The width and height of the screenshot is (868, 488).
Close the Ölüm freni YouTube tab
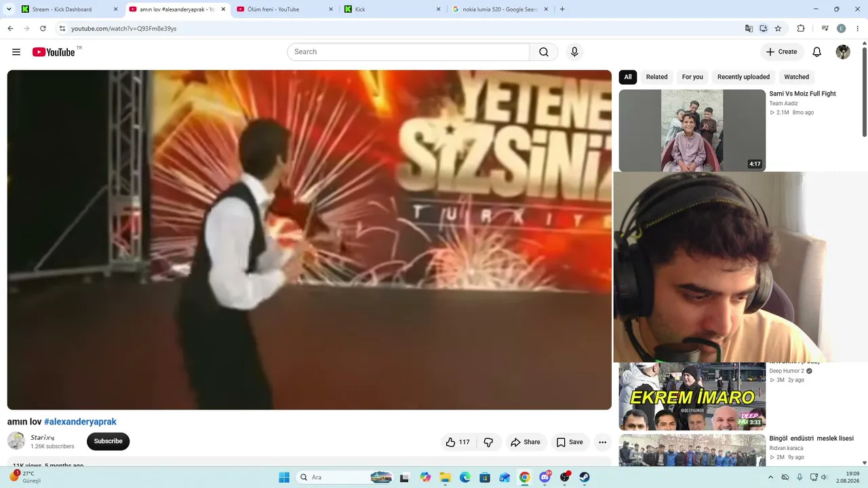click(x=330, y=9)
